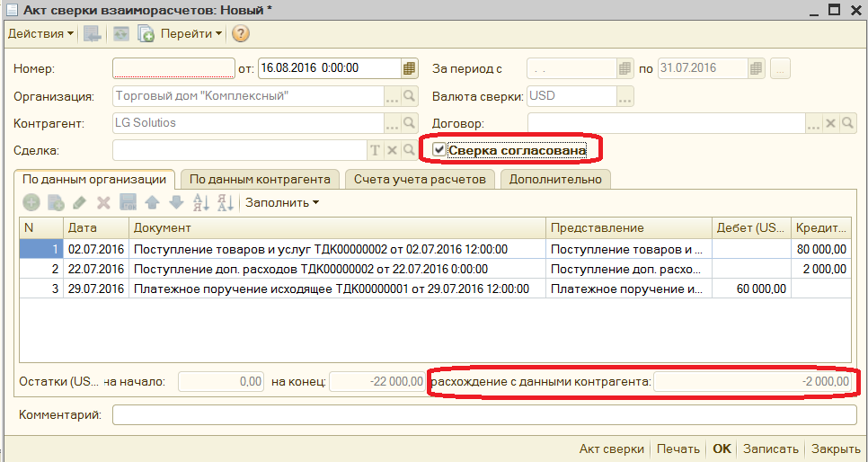The image size is (868, 462).
Task: Clear the Договор field with X icon
Action: (x=830, y=123)
